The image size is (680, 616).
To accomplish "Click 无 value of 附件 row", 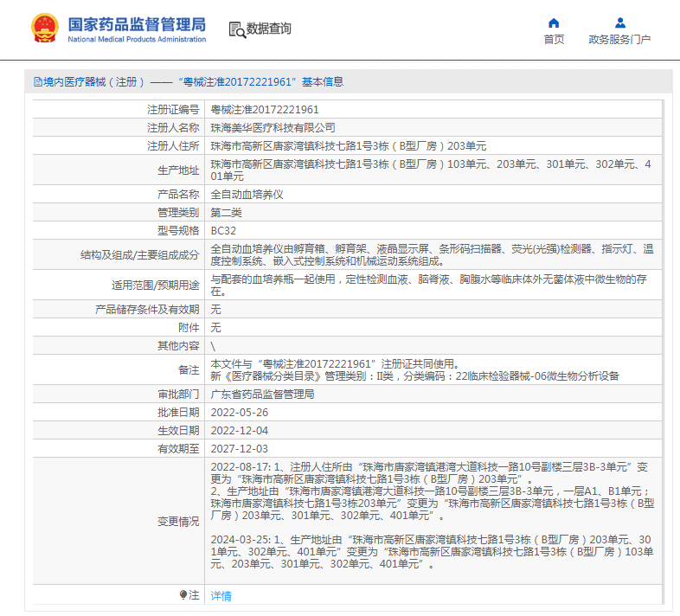I will click(x=215, y=328).
